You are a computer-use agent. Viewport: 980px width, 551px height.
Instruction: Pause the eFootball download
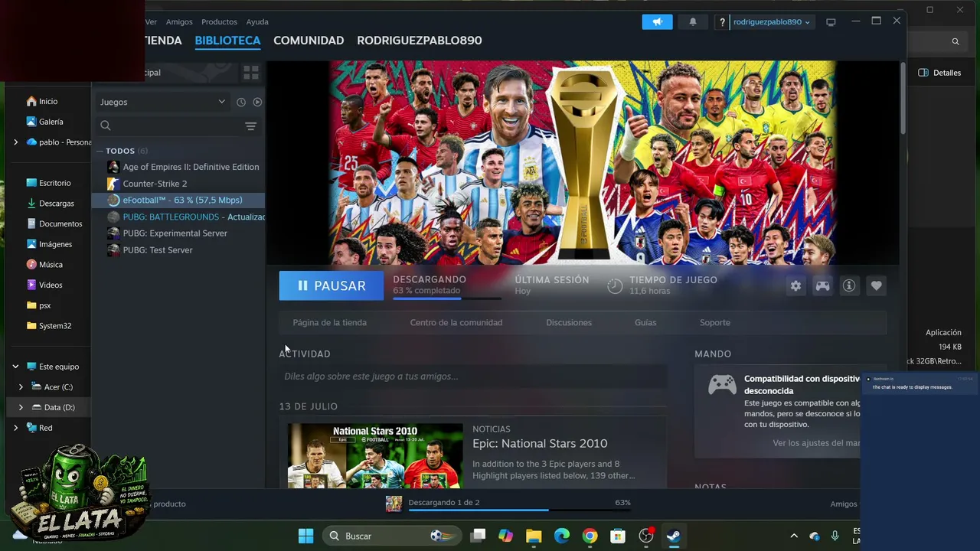click(x=332, y=285)
